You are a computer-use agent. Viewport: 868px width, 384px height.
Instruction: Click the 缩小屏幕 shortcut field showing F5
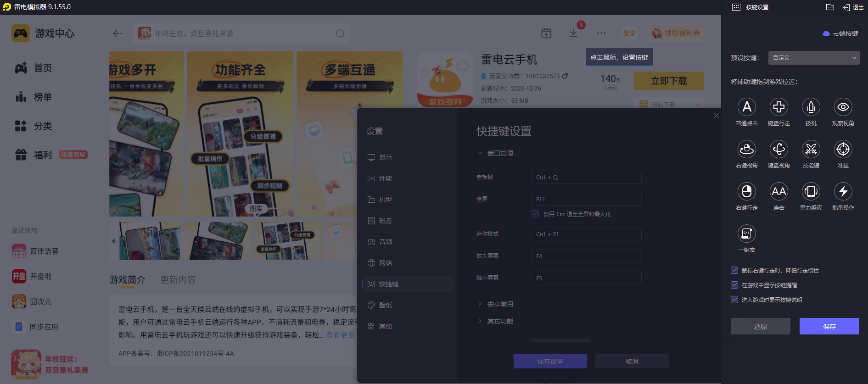586,278
